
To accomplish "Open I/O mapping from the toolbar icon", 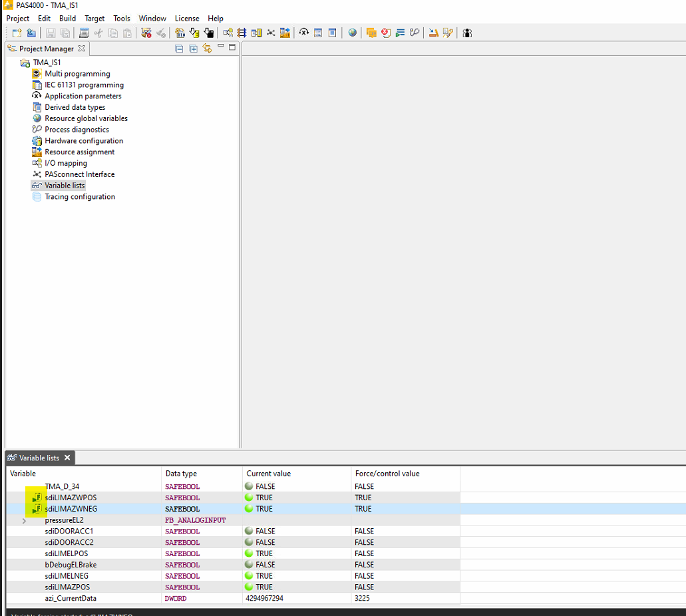I will click(x=228, y=33).
